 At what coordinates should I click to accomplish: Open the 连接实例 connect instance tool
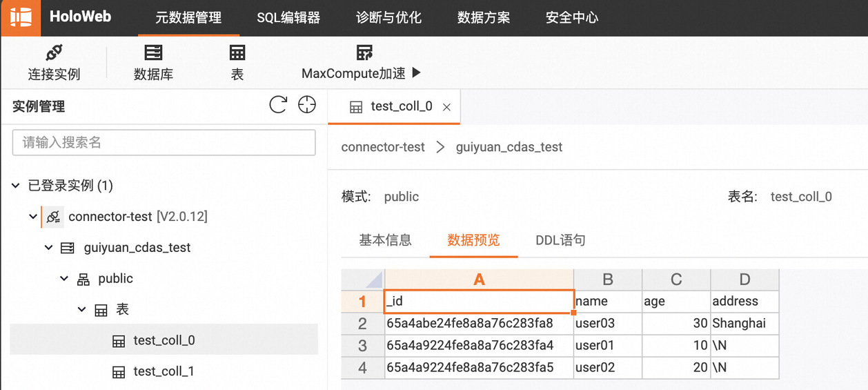pos(54,63)
